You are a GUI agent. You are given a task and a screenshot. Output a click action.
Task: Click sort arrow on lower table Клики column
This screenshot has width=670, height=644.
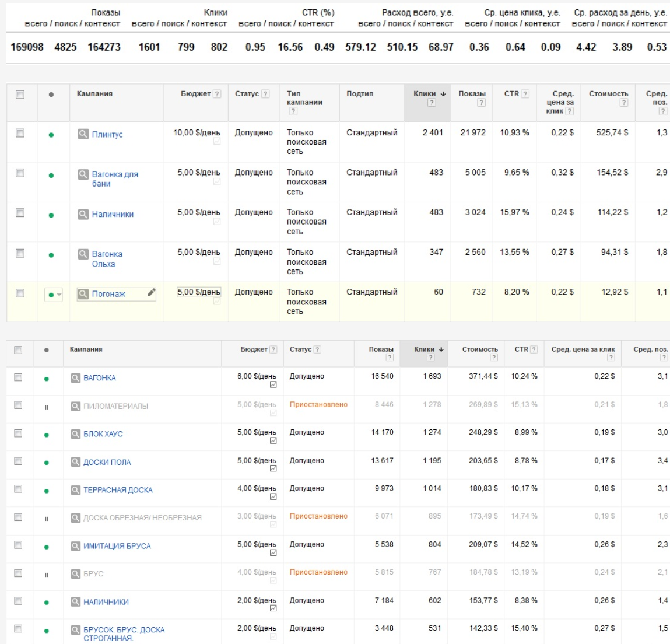point(441,349)
